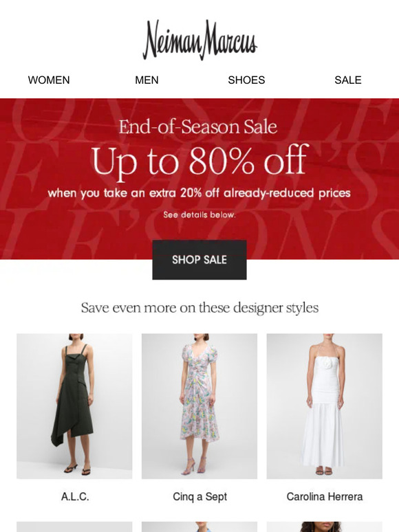Open partially visible product below Cinq a Sept
This screenshot has width=399, height=532.
199,527
